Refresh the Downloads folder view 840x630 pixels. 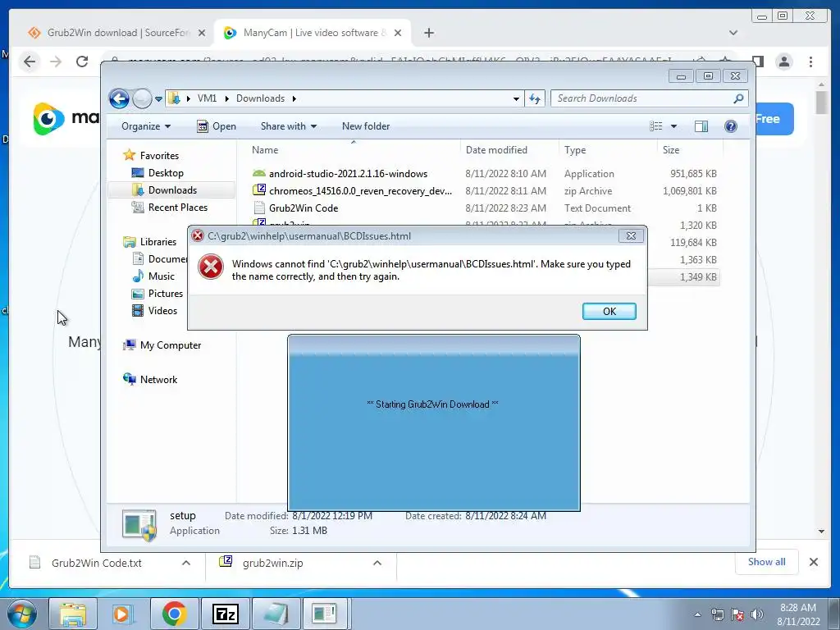pos(535,98)
